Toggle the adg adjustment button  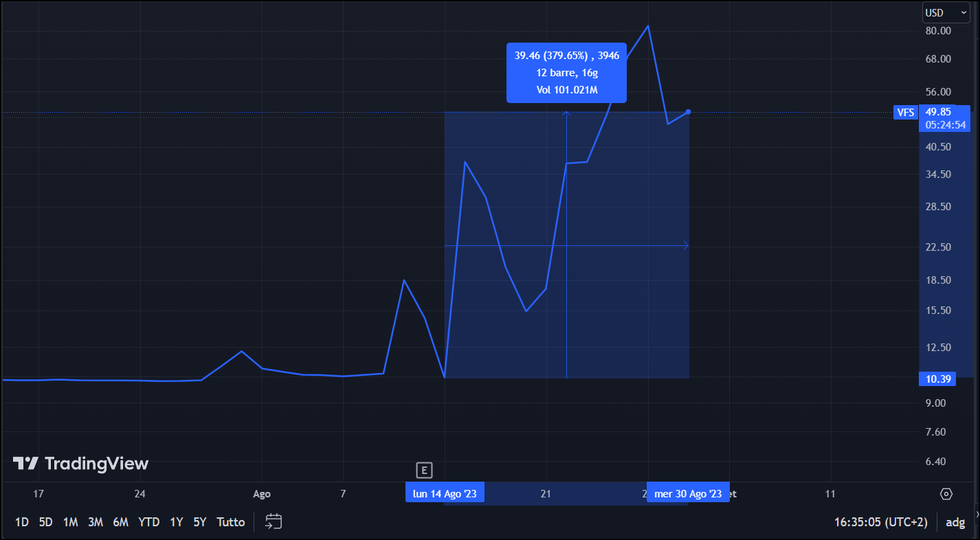pyautogui.click(x=955, y=522)
